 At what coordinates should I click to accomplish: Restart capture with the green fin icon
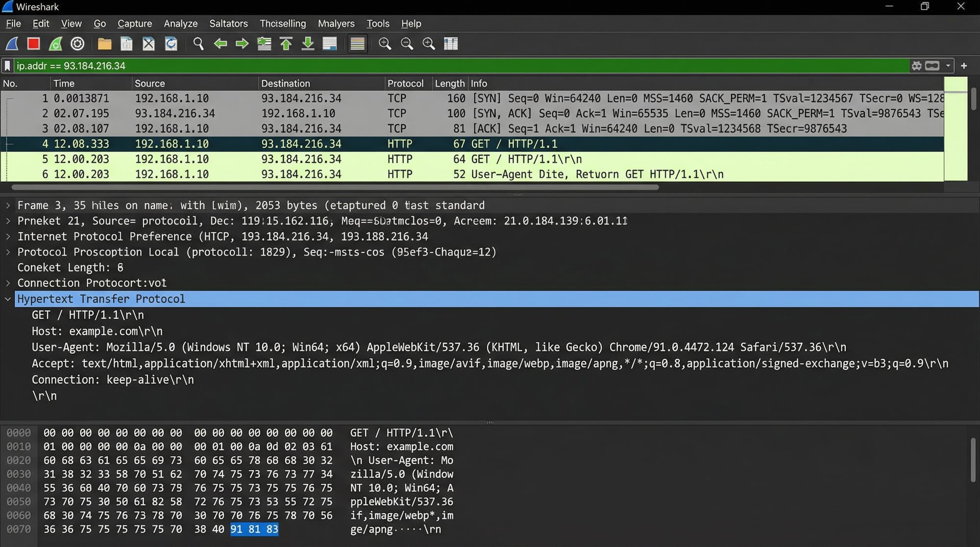(55, 44)
